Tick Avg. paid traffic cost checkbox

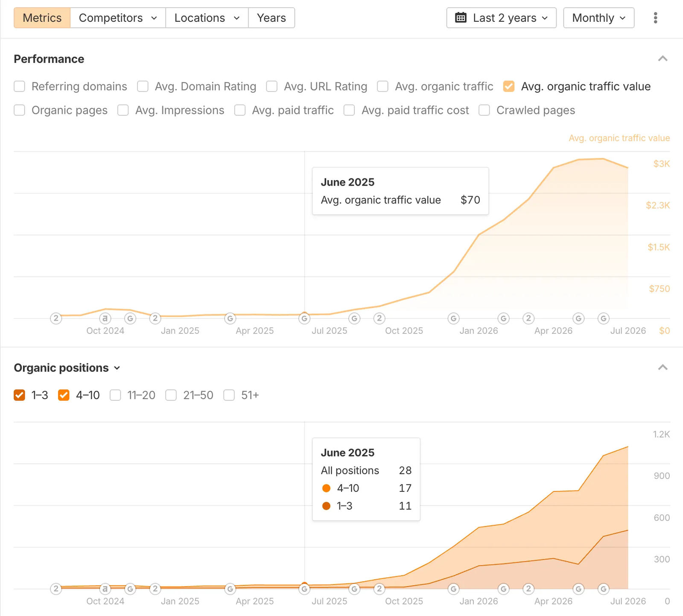[349, 110]
